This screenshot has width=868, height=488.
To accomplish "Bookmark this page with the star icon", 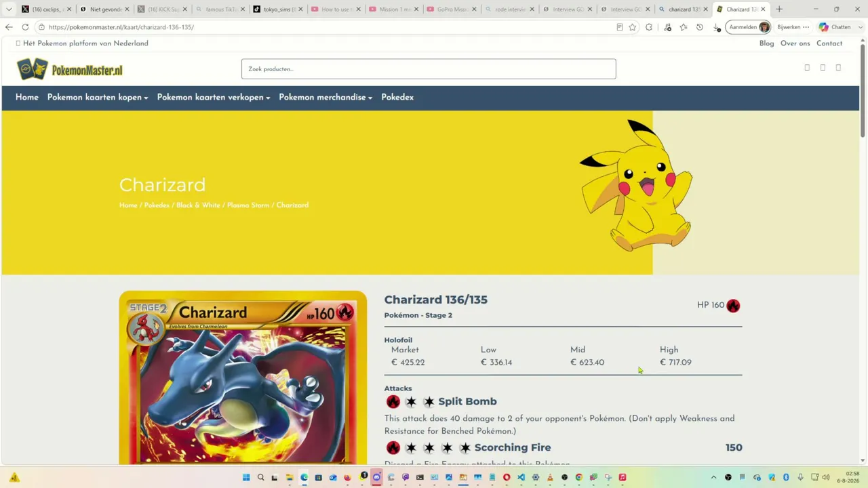I will 633,27.
